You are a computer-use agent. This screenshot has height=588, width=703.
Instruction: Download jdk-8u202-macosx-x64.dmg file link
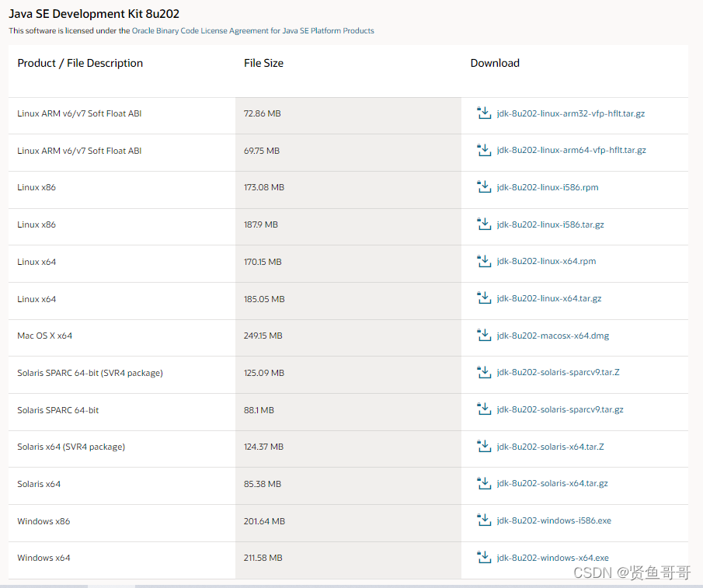point(553,336)
